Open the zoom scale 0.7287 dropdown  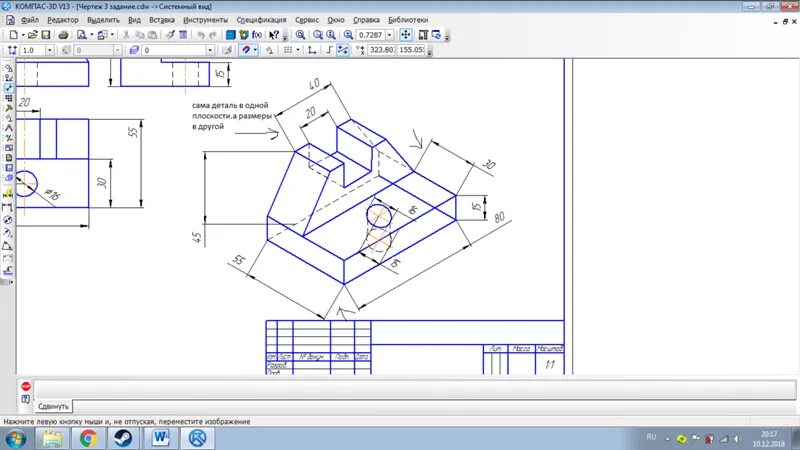390,35
